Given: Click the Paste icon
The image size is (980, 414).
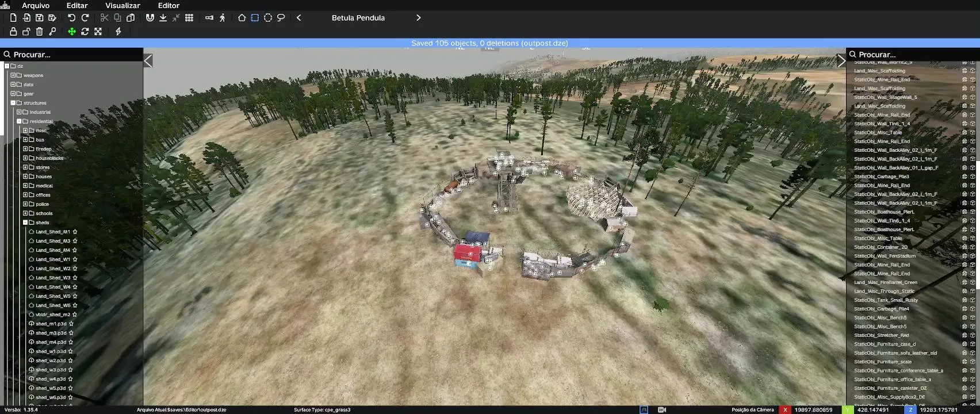Looking at the screenshot, I should [131, 18].
